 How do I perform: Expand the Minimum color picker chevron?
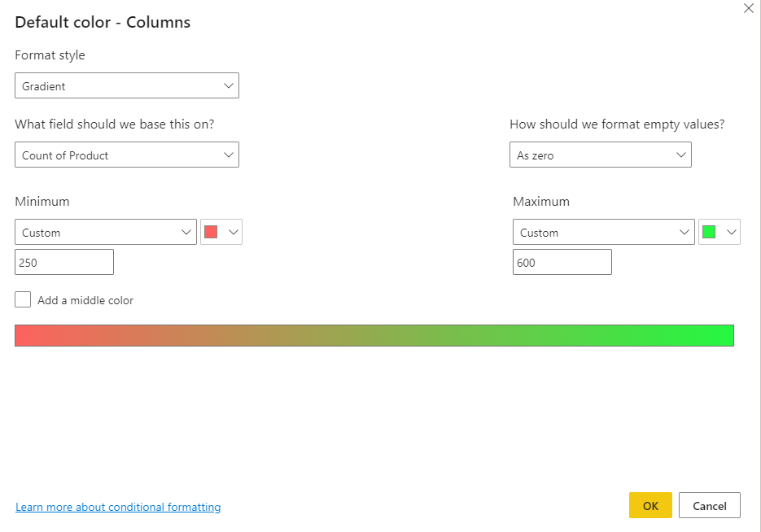coord(234,232)
